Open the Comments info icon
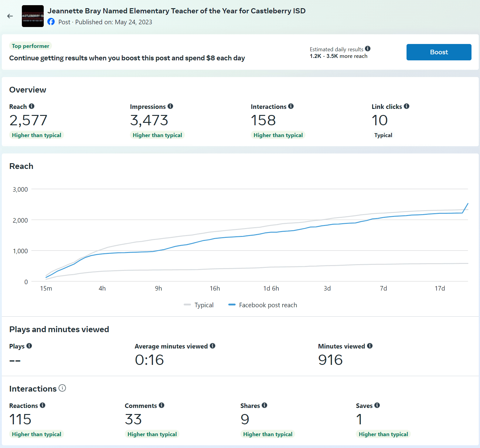The image size is (480, 448). point(162,405)
